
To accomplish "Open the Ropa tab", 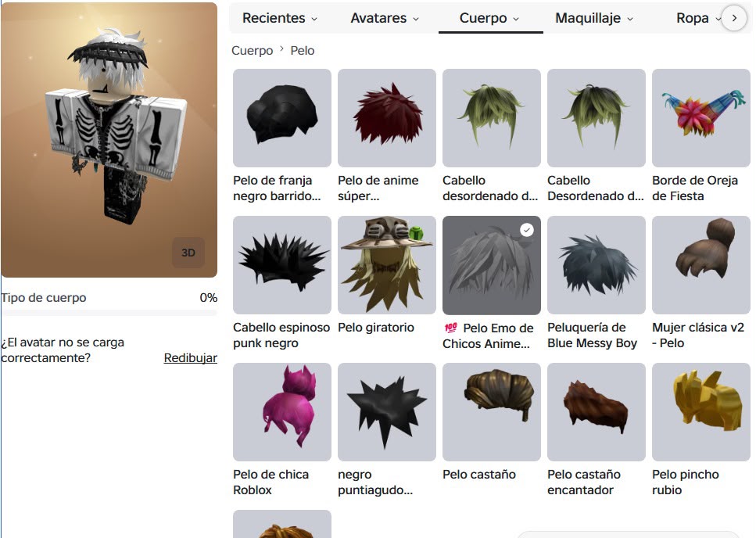I will (x=693, y=18).
